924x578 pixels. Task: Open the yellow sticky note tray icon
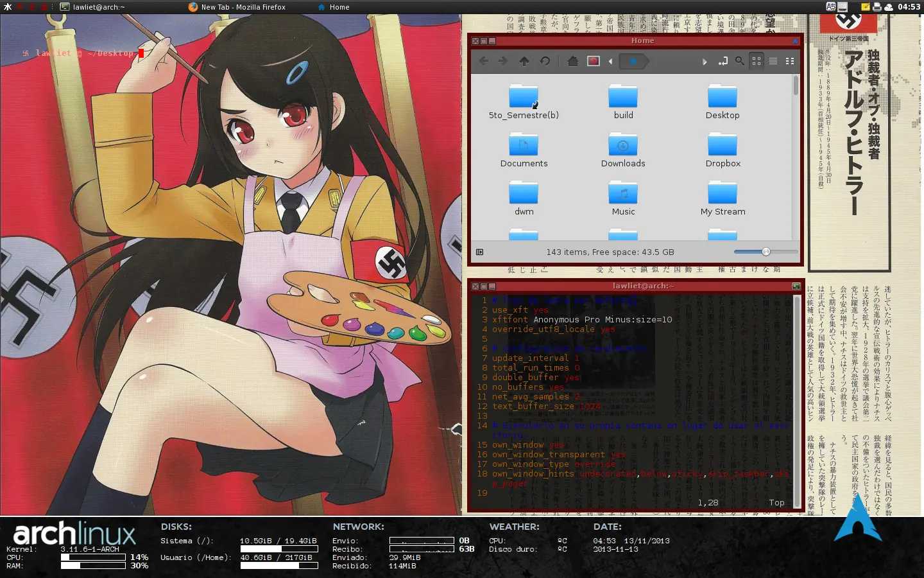[866, 7]
